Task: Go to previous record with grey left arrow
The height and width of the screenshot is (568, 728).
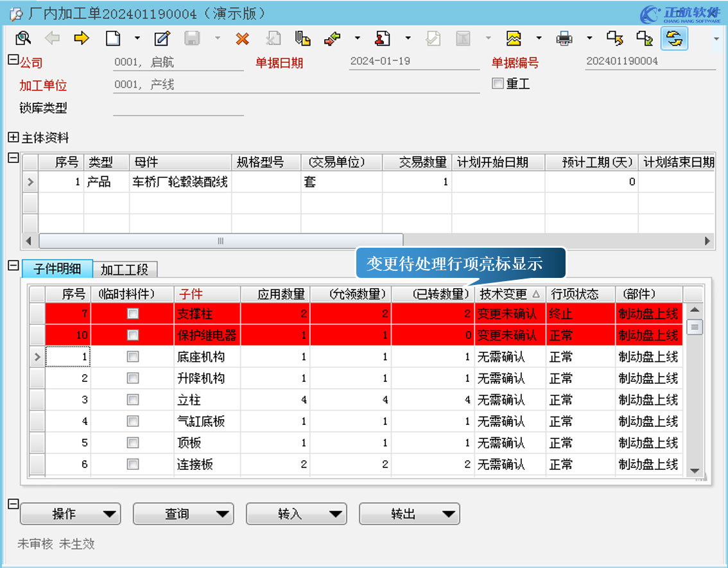Action: pyautogui.click(x=52, y=38)
